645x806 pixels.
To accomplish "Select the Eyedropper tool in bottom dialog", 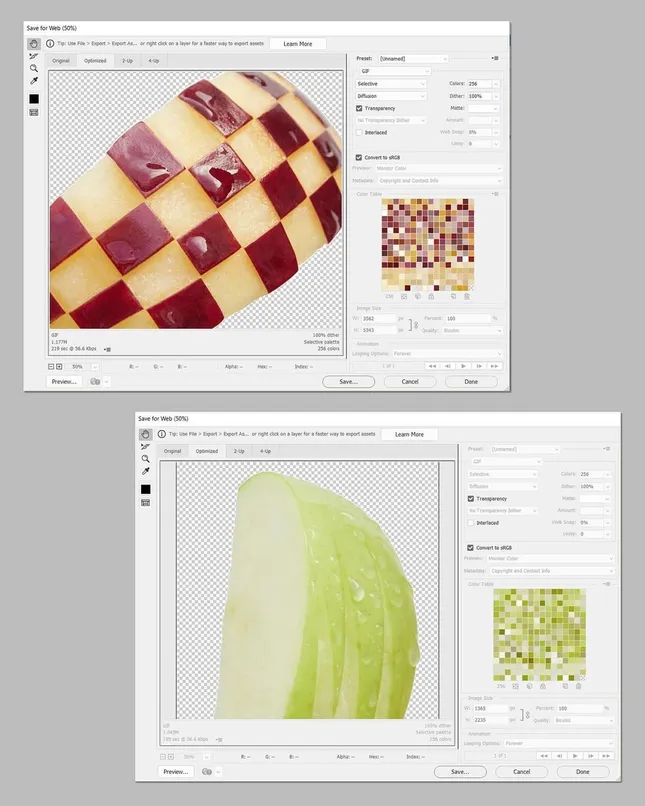I will click(145, 471).
